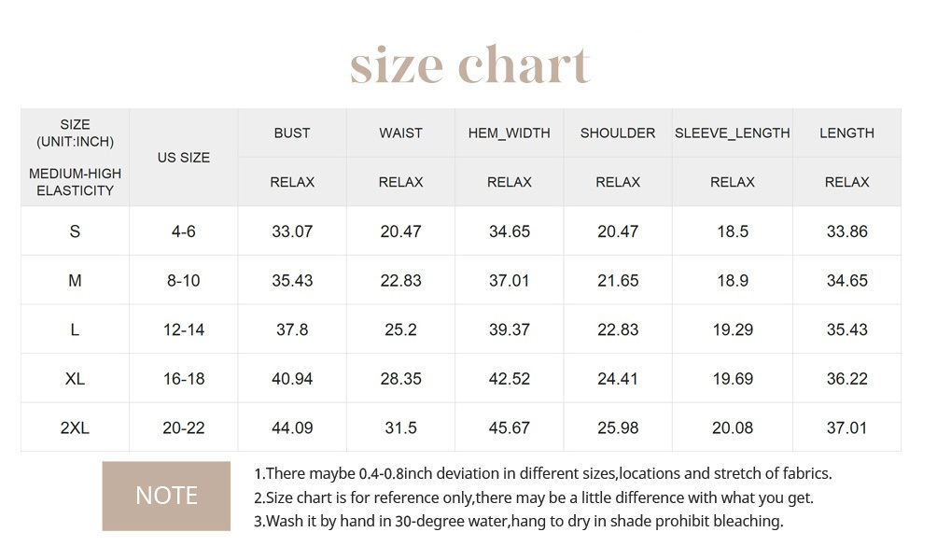Click the "size chart" title text

point(470,65)
